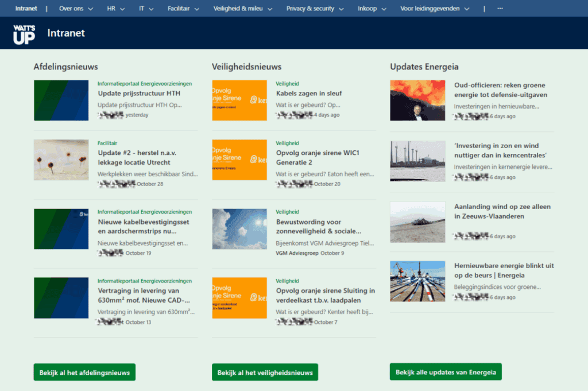This screenshot has width=588, height=391.
Task: Click green-blue thumbnail of Vertraging in levering article
Action: tap(61, 298)
